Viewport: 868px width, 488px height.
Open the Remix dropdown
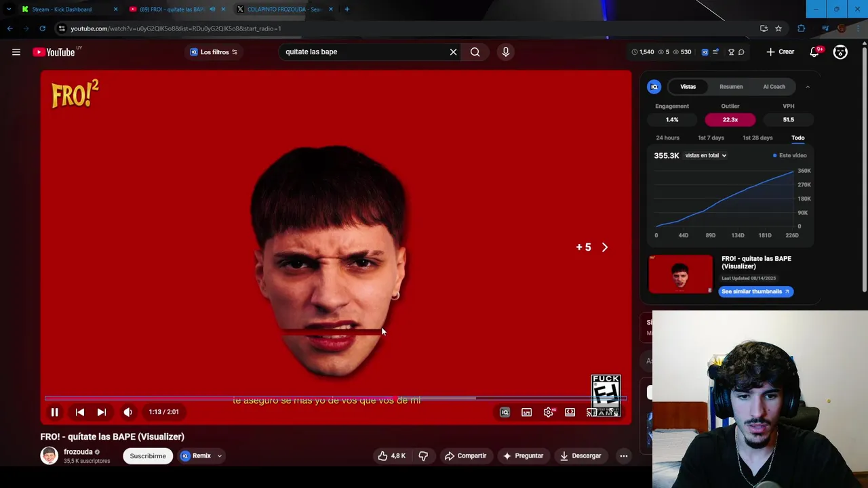click(x=201, y=456)
